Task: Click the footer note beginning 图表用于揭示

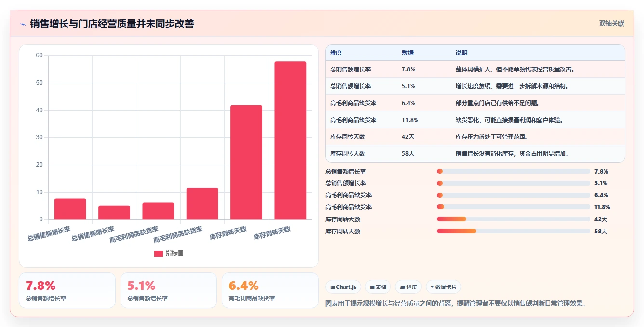Action: (x=456, y=304)
